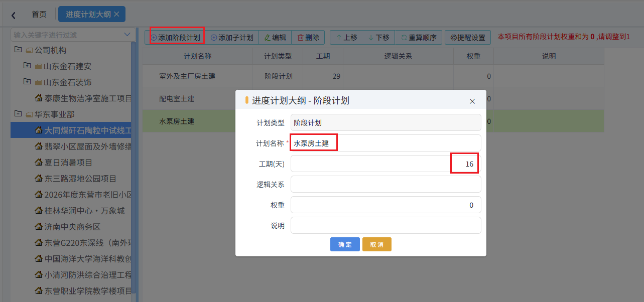Image resolution: width=644 pixels, height=302 pixels.
Task: Click house icon of 东营G220东深线
Action: (39, 242)
